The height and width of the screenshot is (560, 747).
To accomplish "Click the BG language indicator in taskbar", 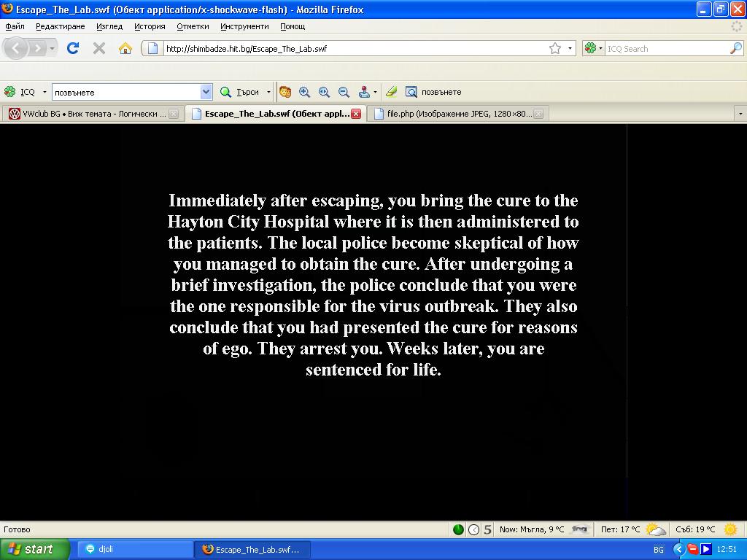I will (x=659, y=549).
